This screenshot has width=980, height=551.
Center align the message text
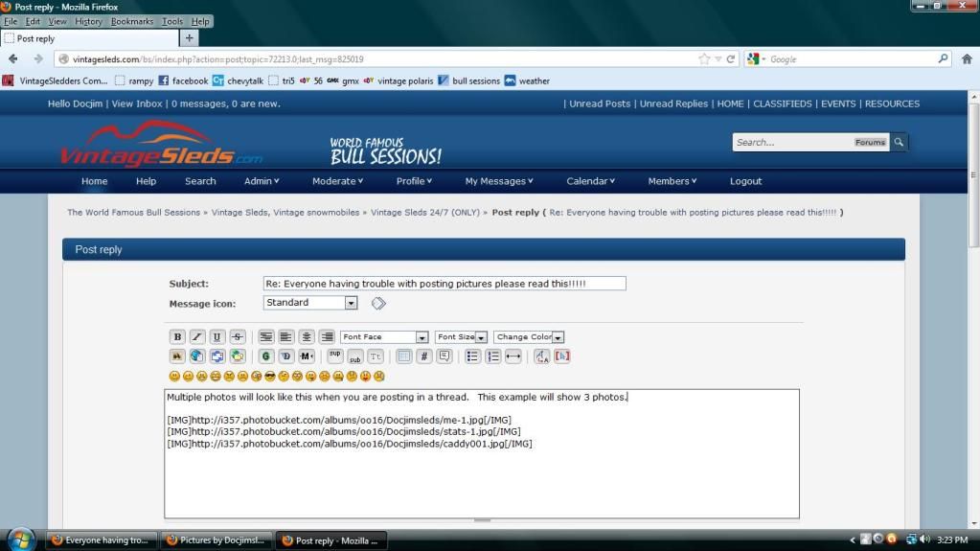[x=307, y=337]
